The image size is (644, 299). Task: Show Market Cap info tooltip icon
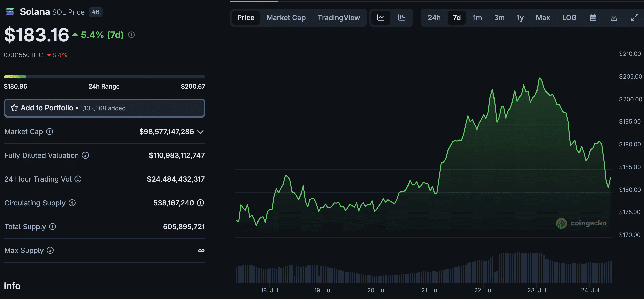pos(50,132)
